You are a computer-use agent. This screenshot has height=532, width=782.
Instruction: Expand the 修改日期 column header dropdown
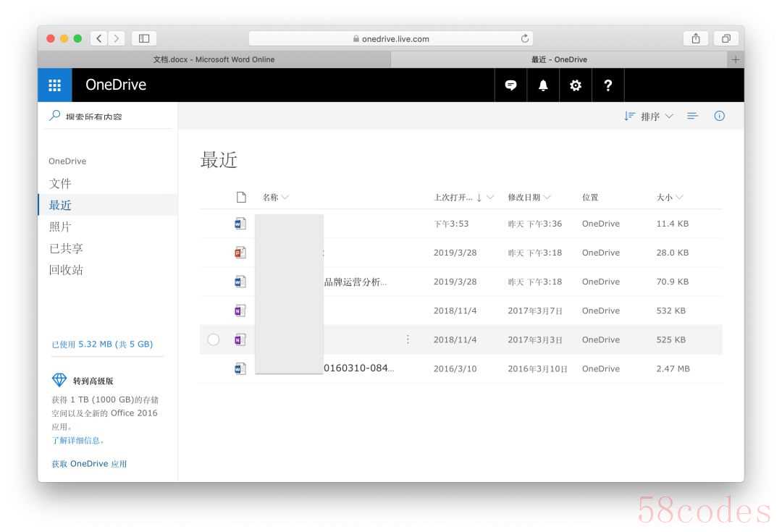[547, 198]
